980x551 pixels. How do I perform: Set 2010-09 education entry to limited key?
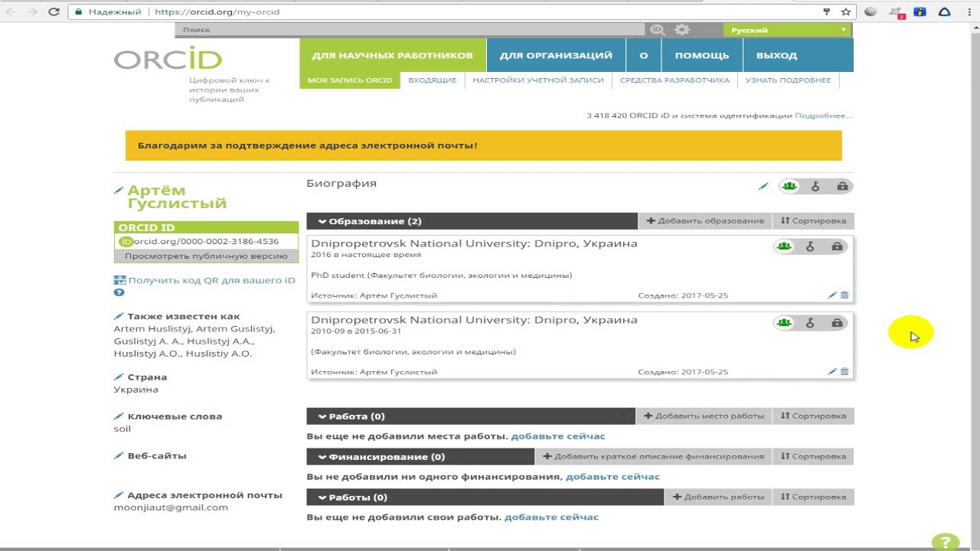click(810, 323)
